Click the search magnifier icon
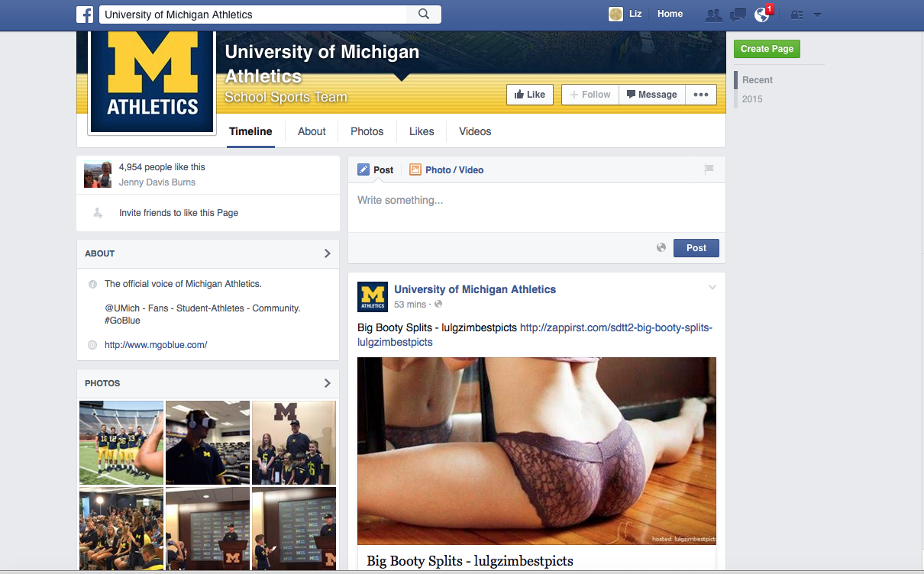924x574 pixels. (x=425, y=15)
